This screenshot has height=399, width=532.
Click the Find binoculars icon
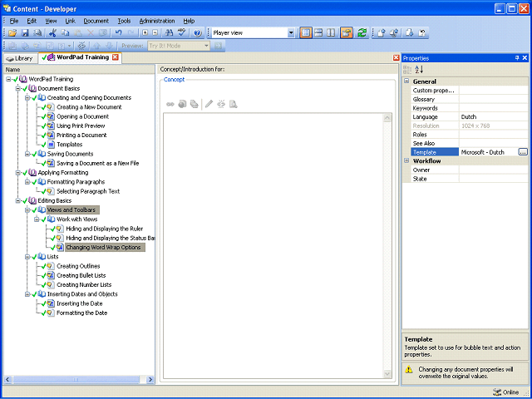coord(169,33)
